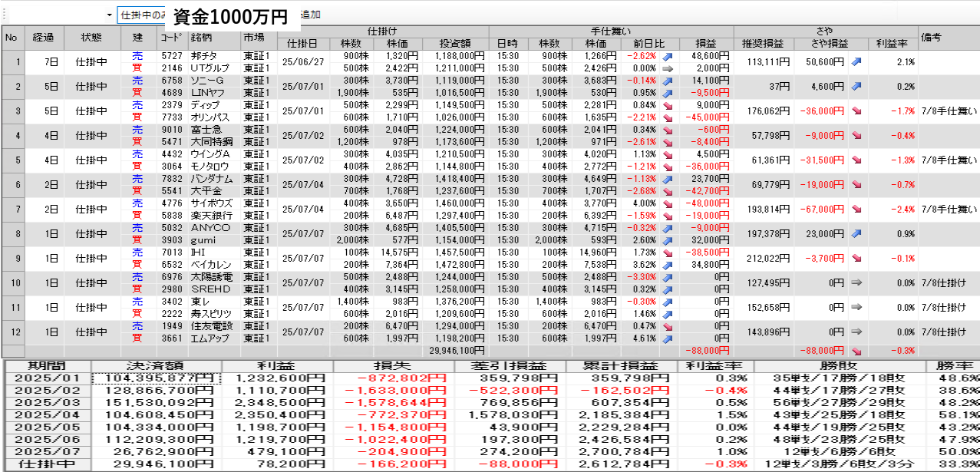Click the blue up arrow beside ベイカレント 3.62%

click(x=667, y=265)
